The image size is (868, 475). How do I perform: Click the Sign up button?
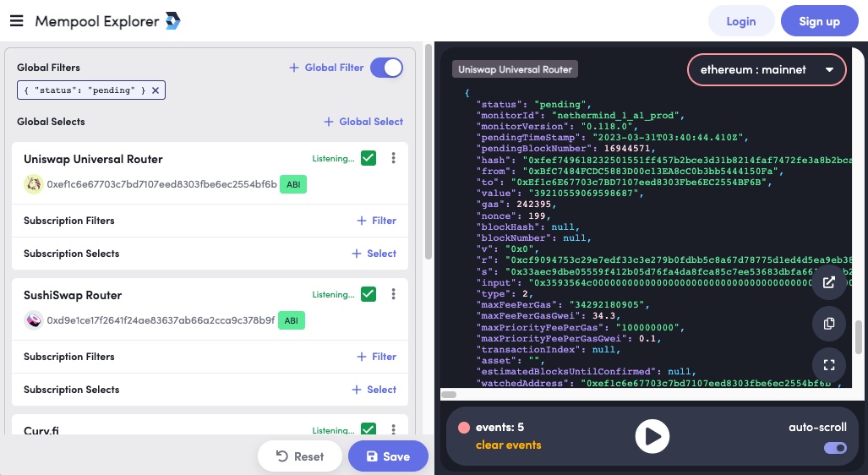pyautogui.click(x=819, y=21)
